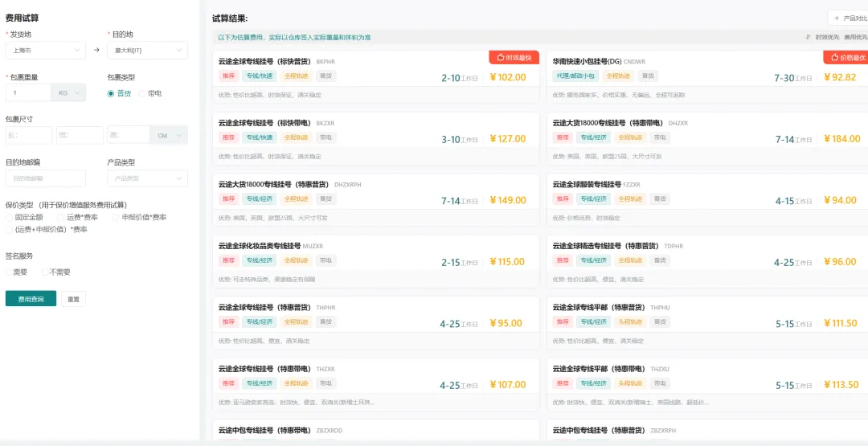Click the plus icon on 产品对比
Image resolution: width=868 pixels, height=446 pixels.
[x=837, y=18]
